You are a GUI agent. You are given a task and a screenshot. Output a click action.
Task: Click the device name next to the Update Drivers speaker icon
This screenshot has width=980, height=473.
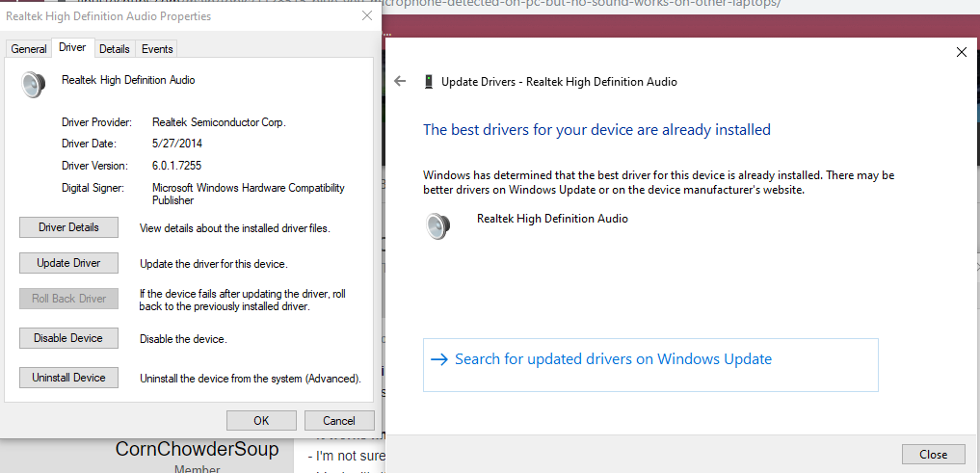(x=552, y=219)
